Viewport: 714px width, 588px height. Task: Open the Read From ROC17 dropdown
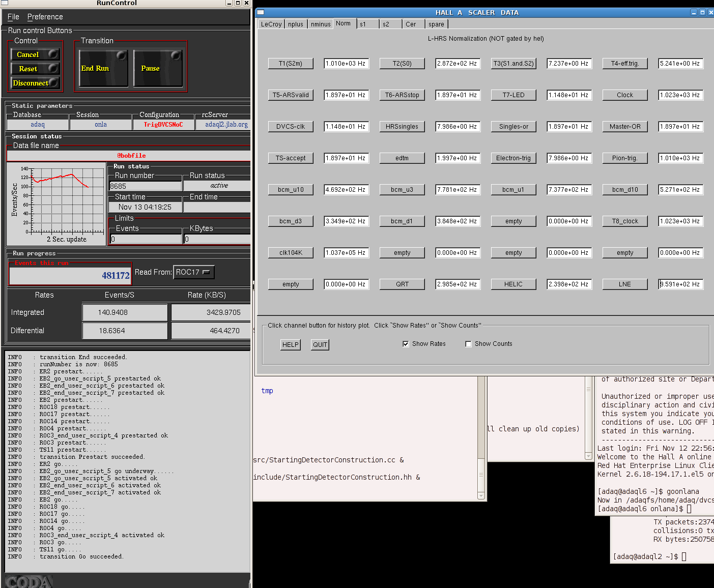point(193,272)
